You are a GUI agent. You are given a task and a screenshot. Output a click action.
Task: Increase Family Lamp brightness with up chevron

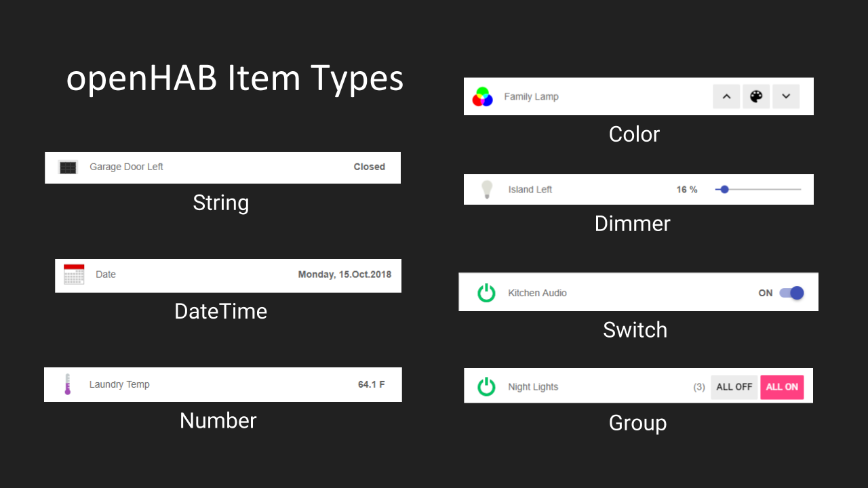point(726,97)
